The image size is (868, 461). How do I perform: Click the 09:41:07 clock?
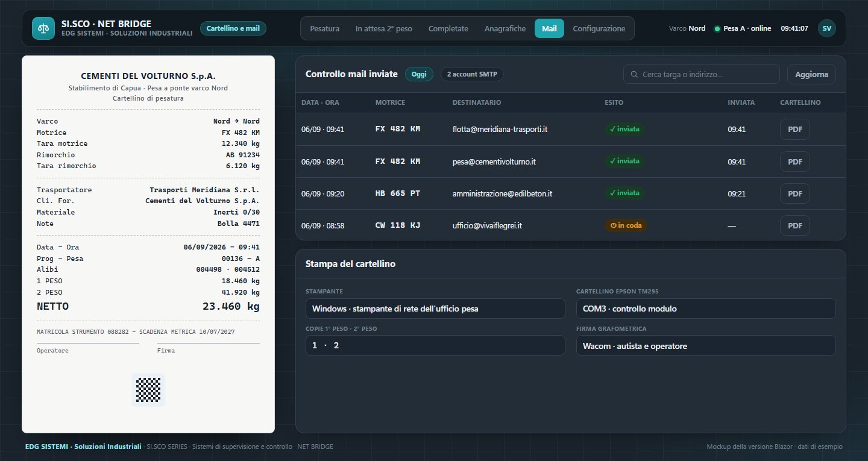pyautogui.click(x=794, y=28)
